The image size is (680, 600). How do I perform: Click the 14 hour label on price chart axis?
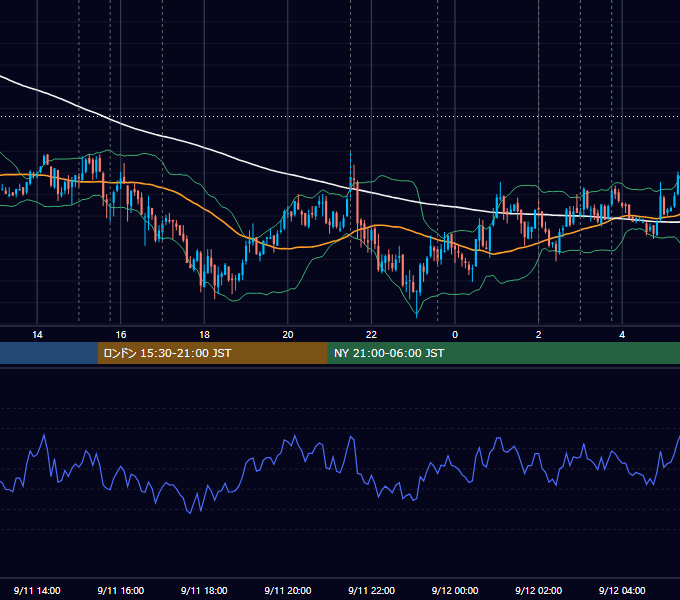(37, 335)
